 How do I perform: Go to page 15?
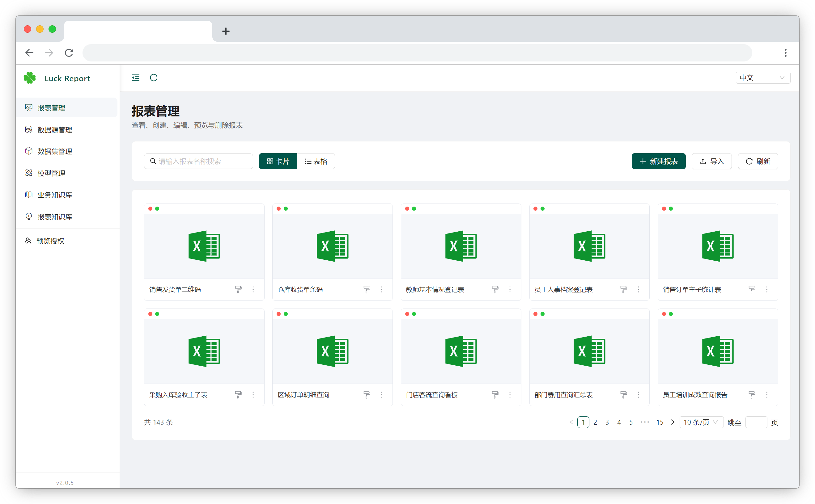point(660,422)
